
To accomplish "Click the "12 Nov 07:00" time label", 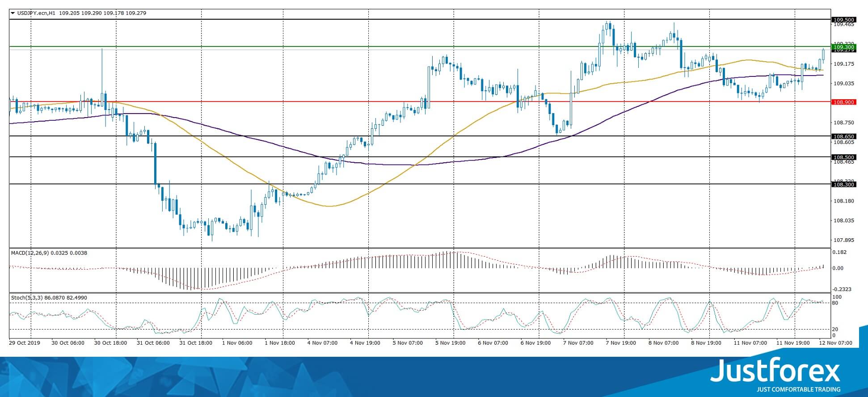I will [x=835, y=343].
